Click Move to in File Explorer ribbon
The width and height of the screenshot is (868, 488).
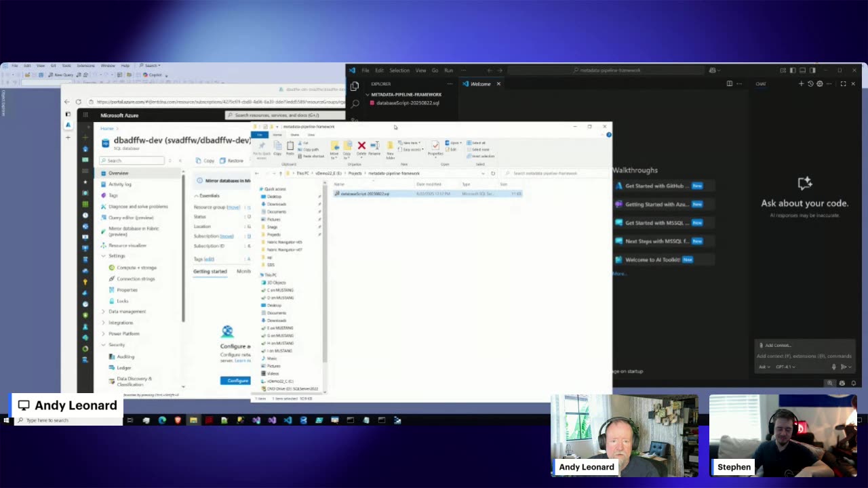tap(334, 149)
